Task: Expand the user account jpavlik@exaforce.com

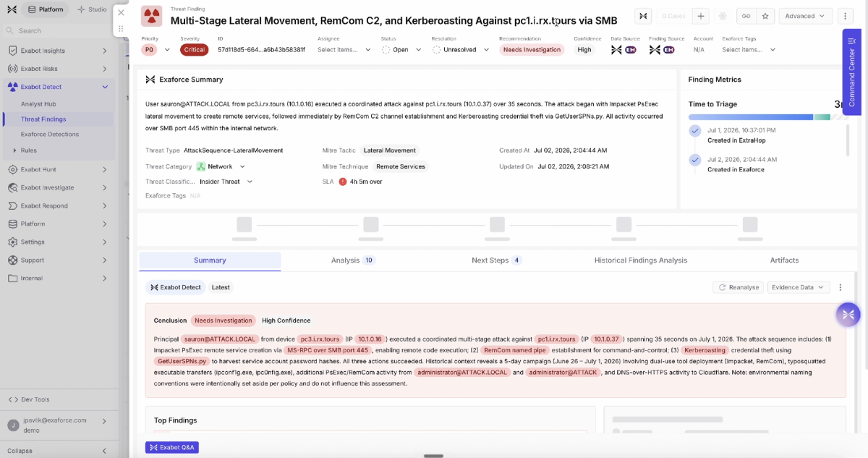Action: [105, 420]
